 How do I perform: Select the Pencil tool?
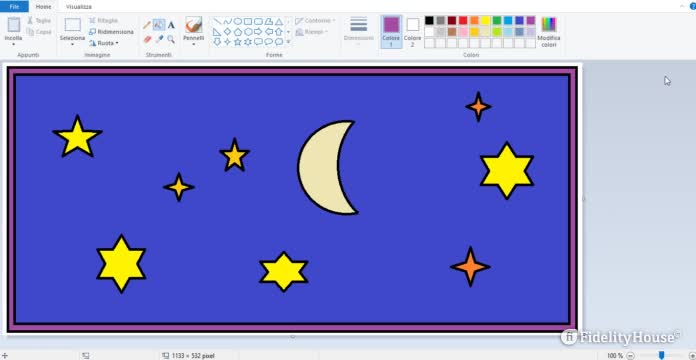pyautogui.click(x=147, y=25)
